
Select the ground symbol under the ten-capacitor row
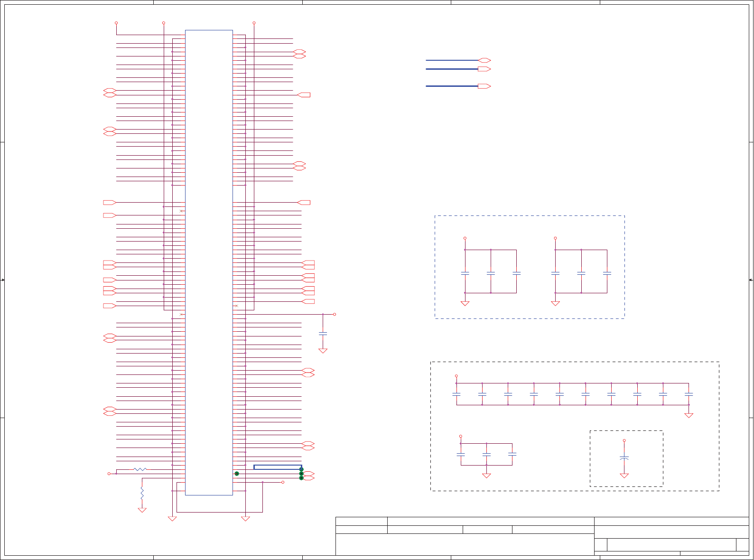coord(689,415)
